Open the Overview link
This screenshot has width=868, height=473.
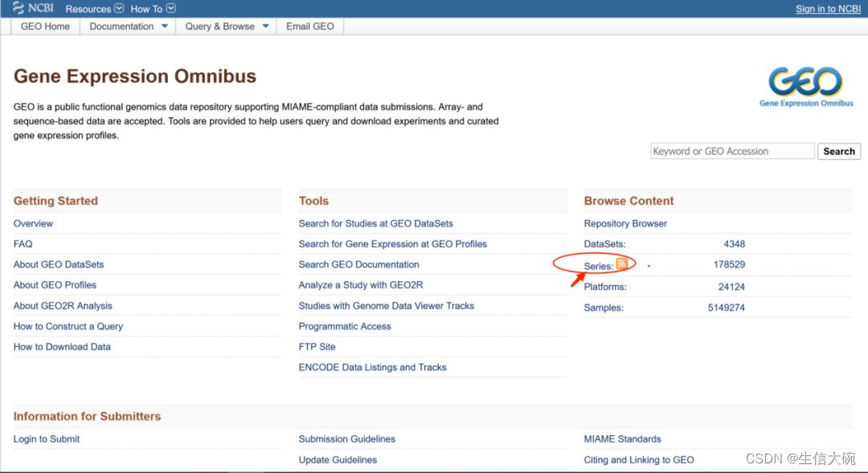pos(33,223)
